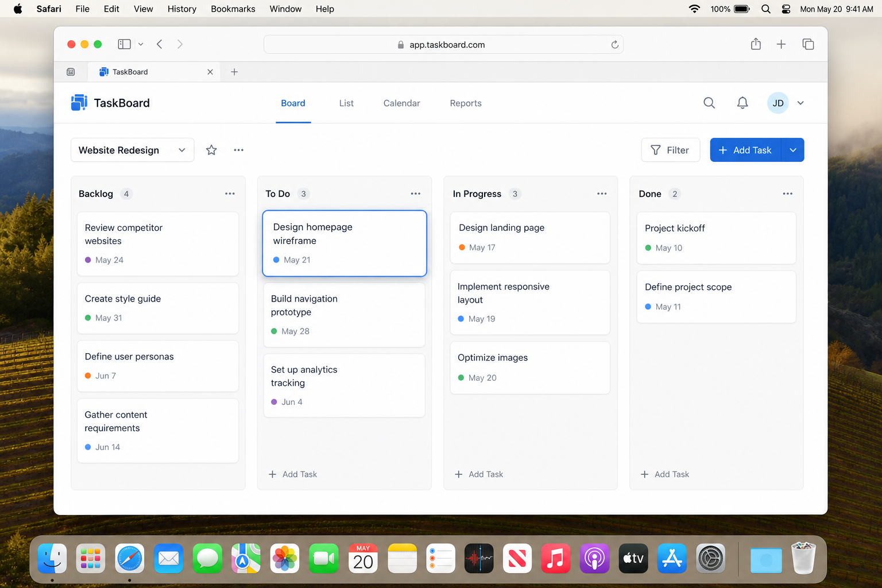Screen dimensions: 882x588
Task: Open Project kickoff card
Action: coord(716,238)
